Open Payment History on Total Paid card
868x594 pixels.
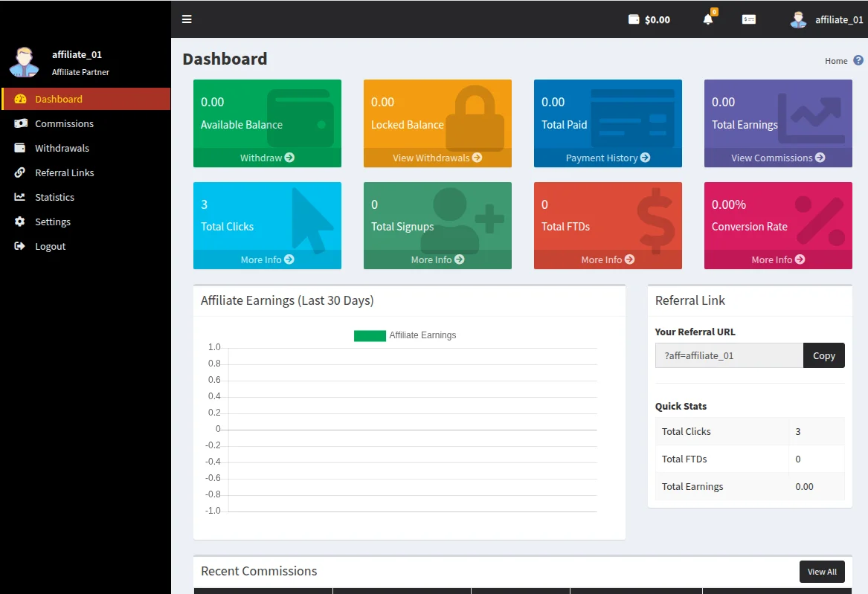click(x=608, y=158)
